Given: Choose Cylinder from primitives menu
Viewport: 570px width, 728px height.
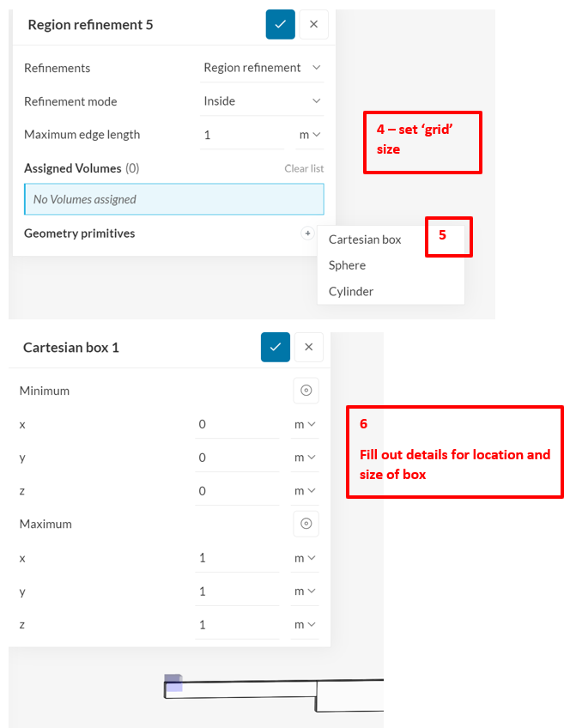Looking at the screenshot, I should (351, 291).
